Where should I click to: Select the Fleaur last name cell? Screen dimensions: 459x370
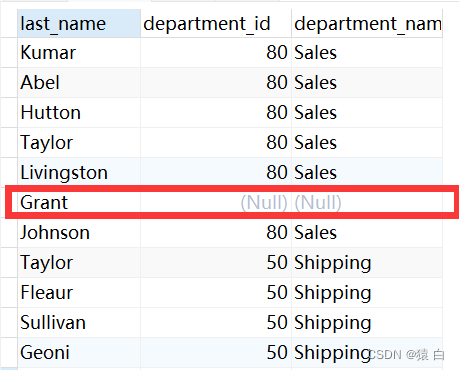tap(79, 293)
